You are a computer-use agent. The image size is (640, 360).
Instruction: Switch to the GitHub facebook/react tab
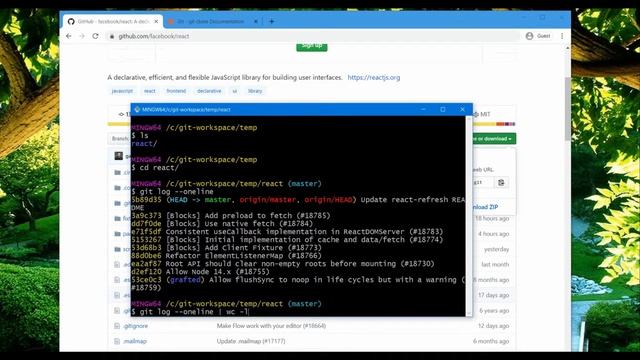pos(113,21)
